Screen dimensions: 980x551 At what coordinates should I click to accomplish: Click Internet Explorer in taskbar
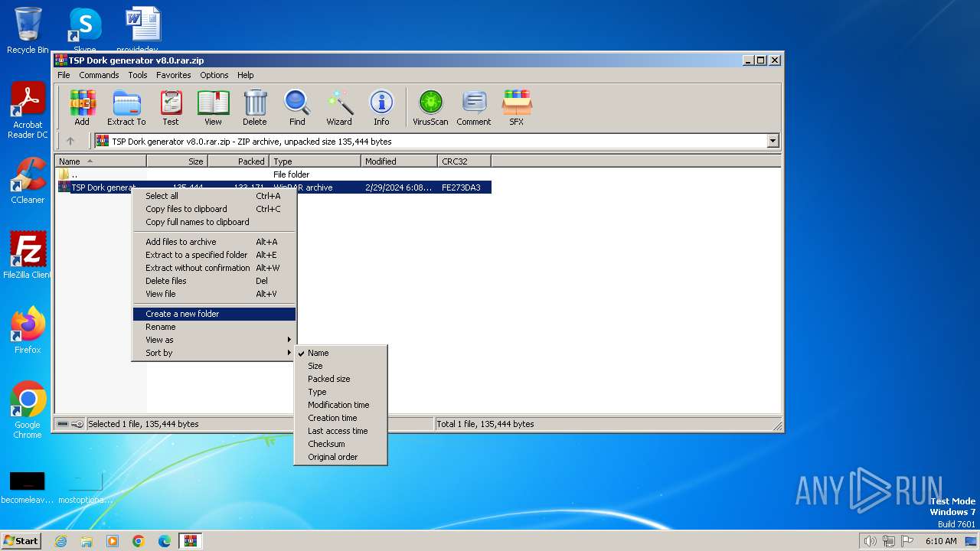(60, 541)
